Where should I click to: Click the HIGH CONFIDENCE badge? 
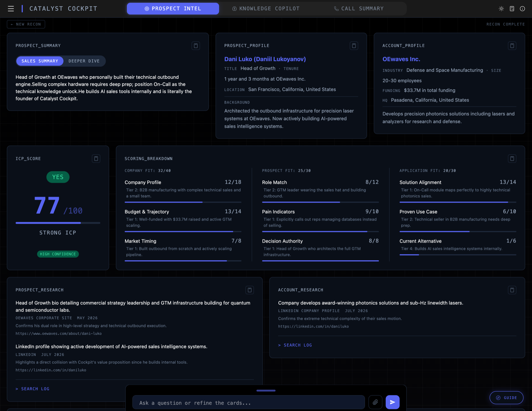(x=58, y=254)
